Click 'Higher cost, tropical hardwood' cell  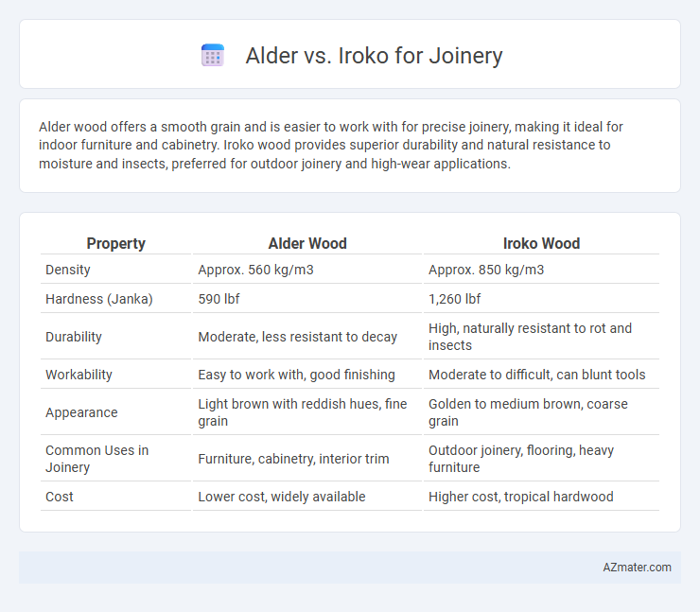(x=520, y=497)
